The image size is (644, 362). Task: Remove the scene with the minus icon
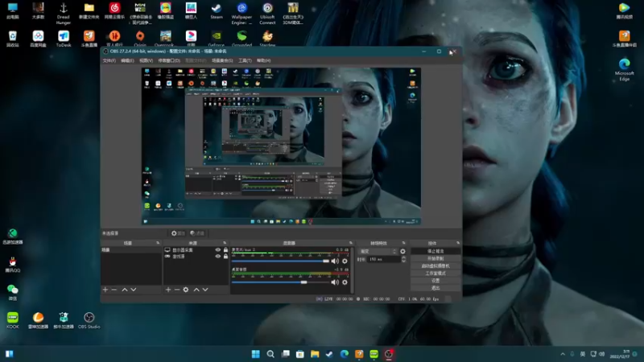click(x=114, y=290)
